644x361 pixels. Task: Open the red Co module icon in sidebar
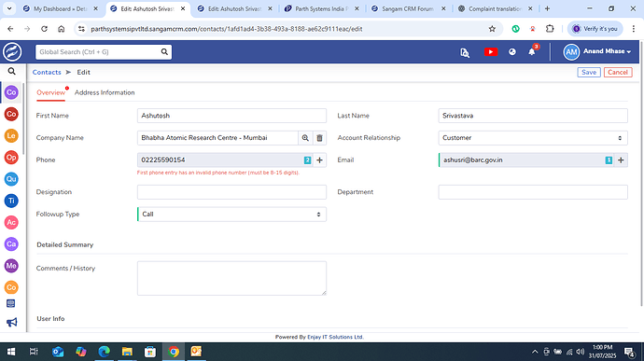click(x=11, y=114)
